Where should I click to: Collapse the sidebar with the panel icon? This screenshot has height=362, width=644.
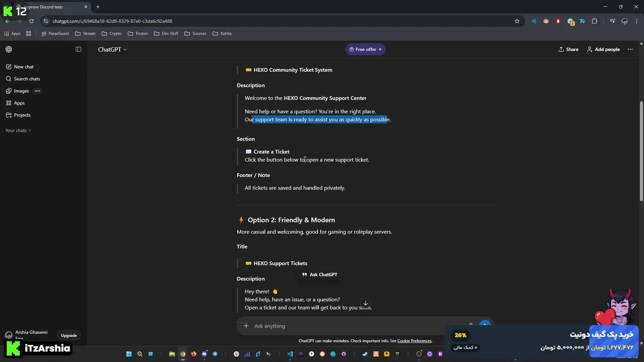coord(78,49)
